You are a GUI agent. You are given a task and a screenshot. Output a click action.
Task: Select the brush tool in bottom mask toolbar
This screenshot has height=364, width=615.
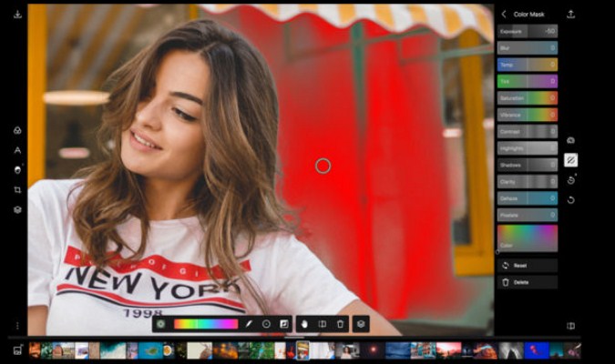click(x=248, y=324)
